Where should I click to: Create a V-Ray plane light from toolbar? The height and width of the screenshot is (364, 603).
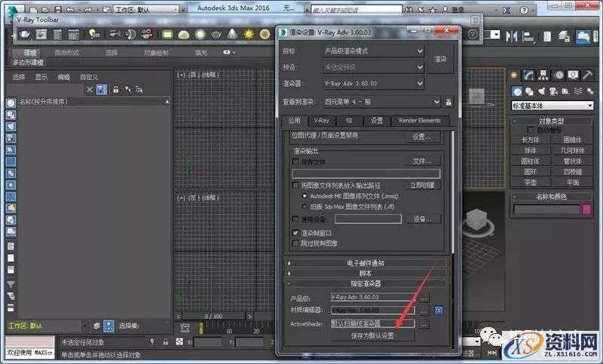(x=167, y=35)
